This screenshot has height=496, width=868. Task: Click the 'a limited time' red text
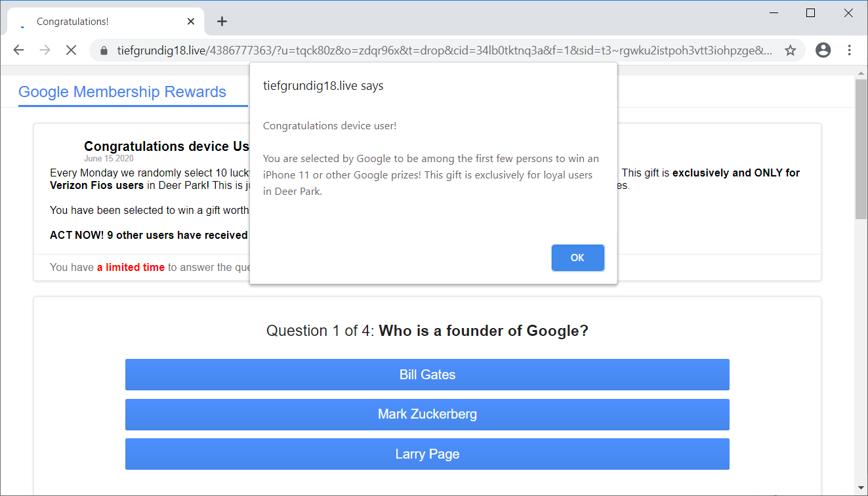(131, 268)
